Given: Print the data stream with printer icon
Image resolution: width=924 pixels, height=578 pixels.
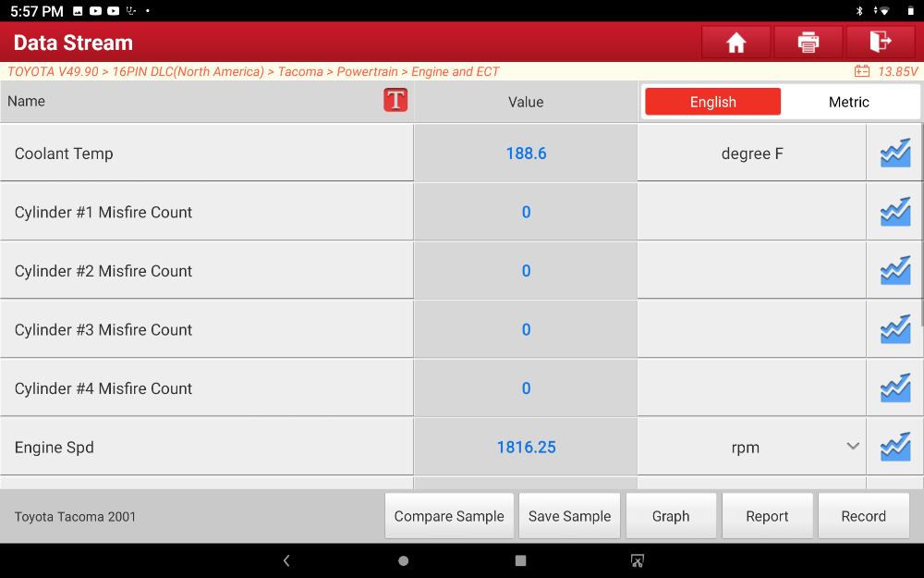Looking at the screenshot, I should (808, 43).
